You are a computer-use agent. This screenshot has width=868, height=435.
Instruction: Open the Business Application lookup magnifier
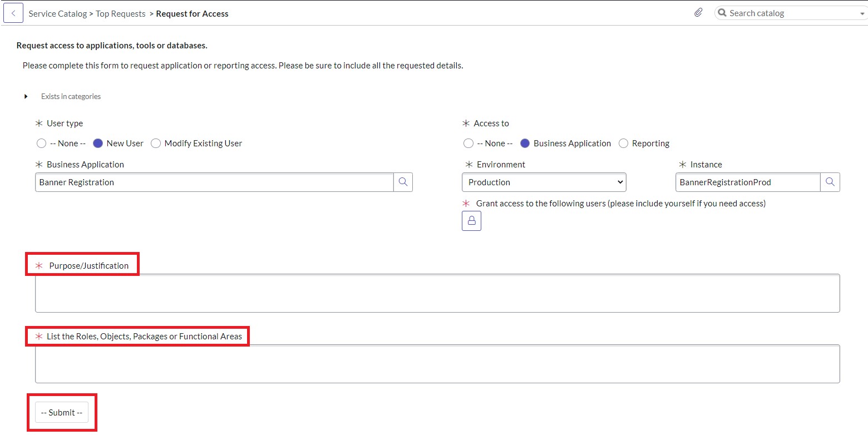pyautogui.click(x=403, y=182)
